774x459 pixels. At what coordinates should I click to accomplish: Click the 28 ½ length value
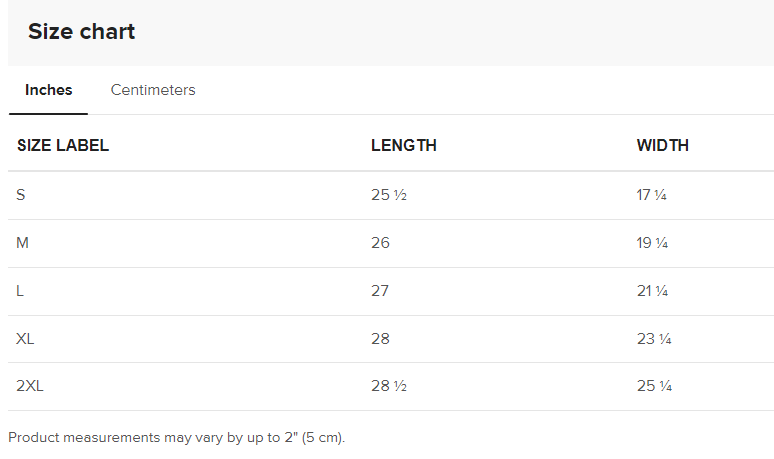click(x=388, y=386)
